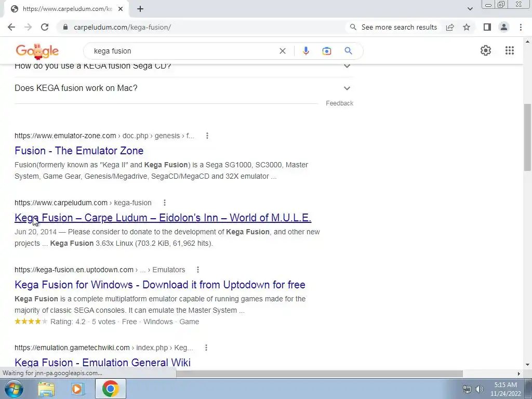Select the carpeludum.com browser tab
The width and height of the screenshot is (532, 399).
(66, 9)
